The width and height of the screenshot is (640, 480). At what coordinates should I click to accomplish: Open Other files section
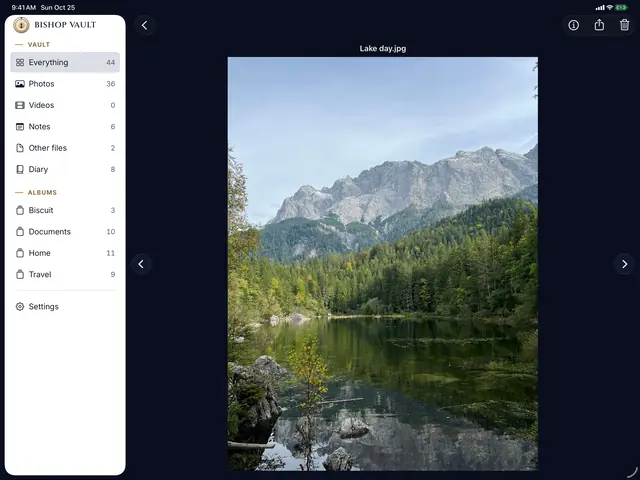pyautogui.click(x=65, y=148)
